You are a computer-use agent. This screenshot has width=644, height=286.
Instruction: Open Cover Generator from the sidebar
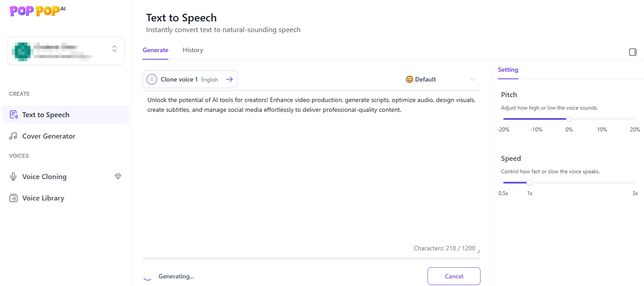(x=49, y=136)
